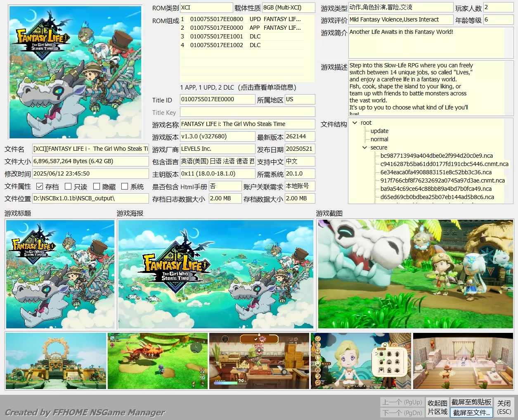
Task: Click 截屏至剪贴板 screenshot-to-clipboard button
Action: pyautogui.click(x=471, y=401)
